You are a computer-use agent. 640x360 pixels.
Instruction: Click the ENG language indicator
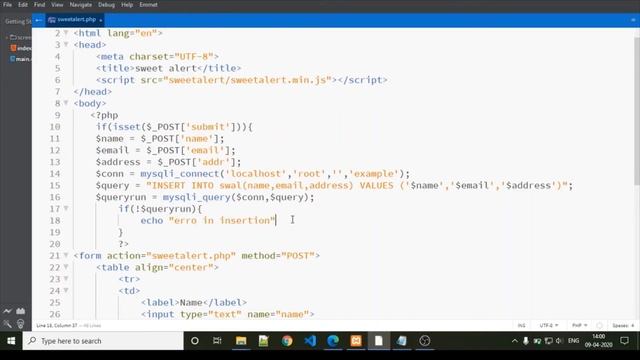tap(573, 341)
